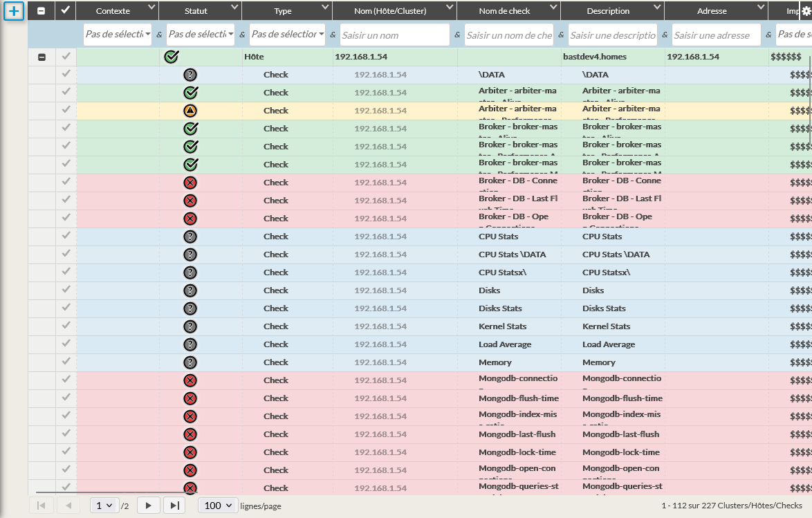Click the blue plus add button
The width and height of the screenshot is (812, 518).
14,11
